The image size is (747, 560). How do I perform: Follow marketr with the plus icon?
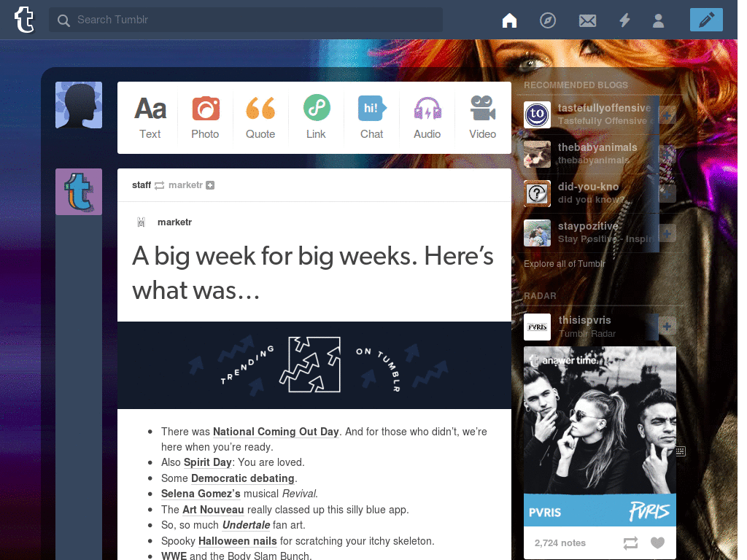tap(210, 185)
